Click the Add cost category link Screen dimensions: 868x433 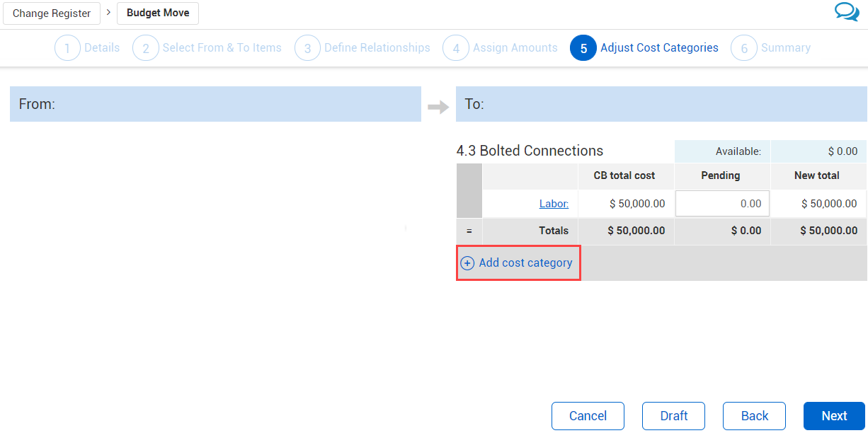pos(525,263)
